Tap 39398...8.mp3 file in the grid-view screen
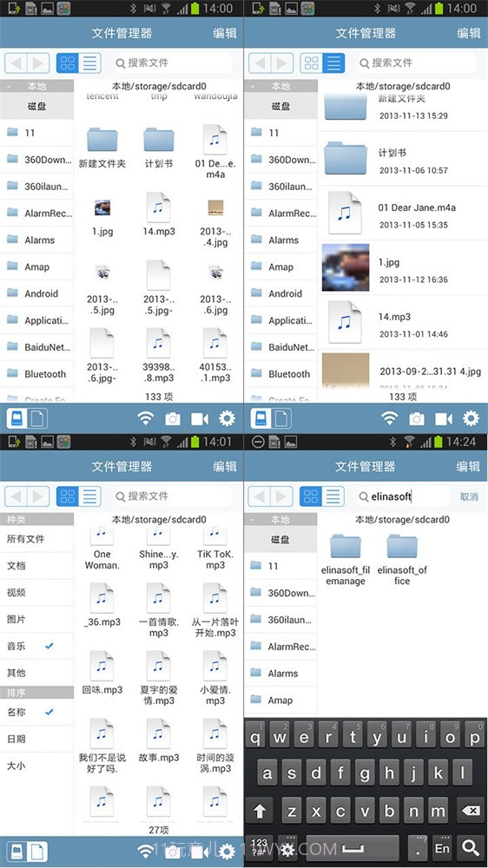Screen dimensions: 488x868 pyautogui.click(x=158, y=354)
